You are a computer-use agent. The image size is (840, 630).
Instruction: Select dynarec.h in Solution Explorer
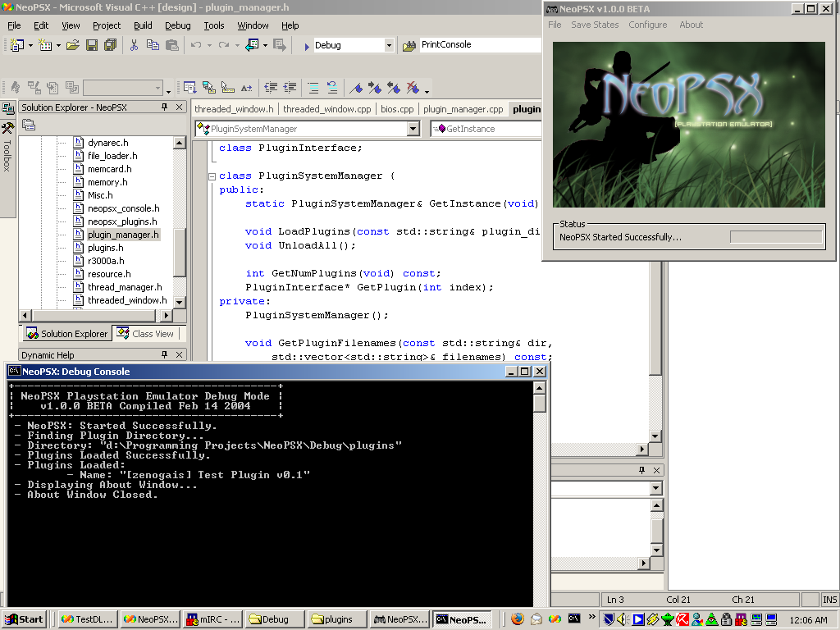pos(108,143)
